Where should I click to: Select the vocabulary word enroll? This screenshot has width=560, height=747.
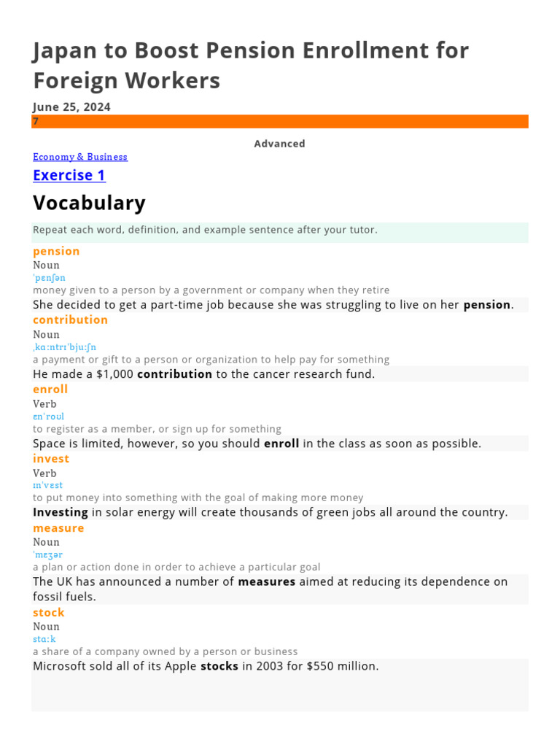click(x=50, y=390)
